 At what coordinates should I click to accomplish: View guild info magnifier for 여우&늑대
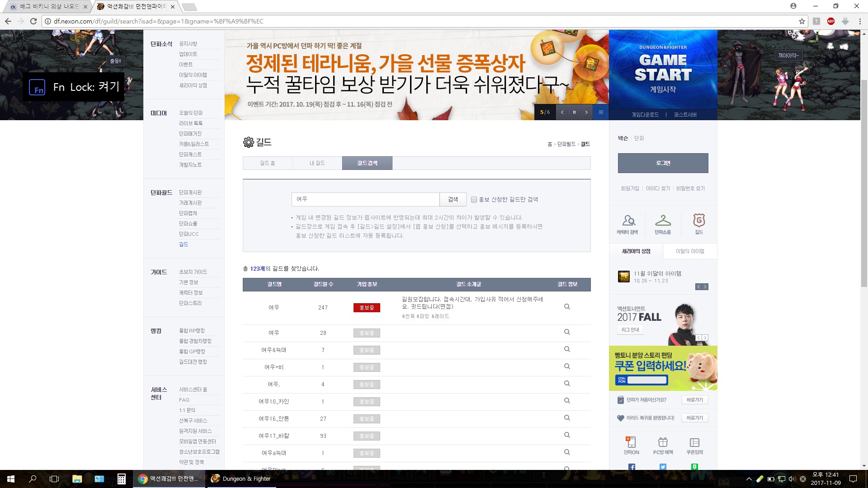[x=567, y=349]
